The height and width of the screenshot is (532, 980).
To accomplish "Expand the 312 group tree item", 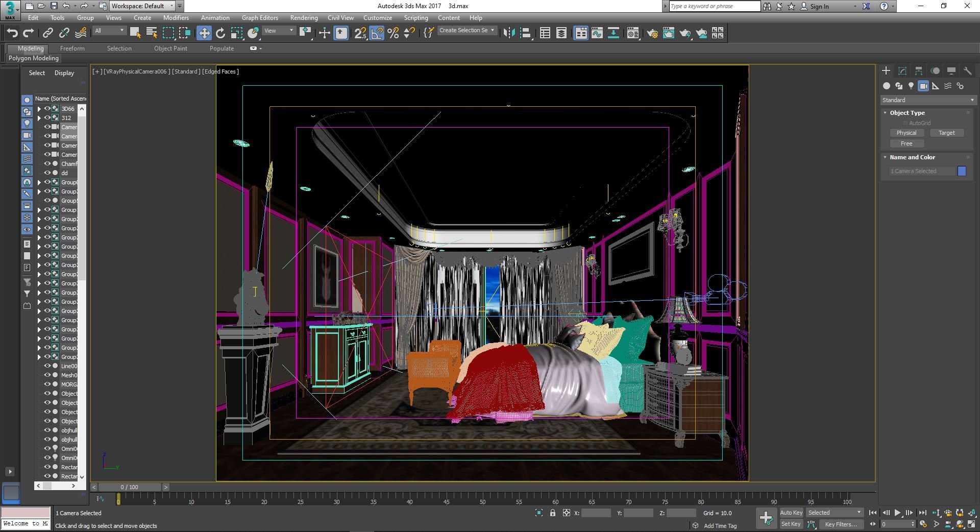I will click(39, 118).
